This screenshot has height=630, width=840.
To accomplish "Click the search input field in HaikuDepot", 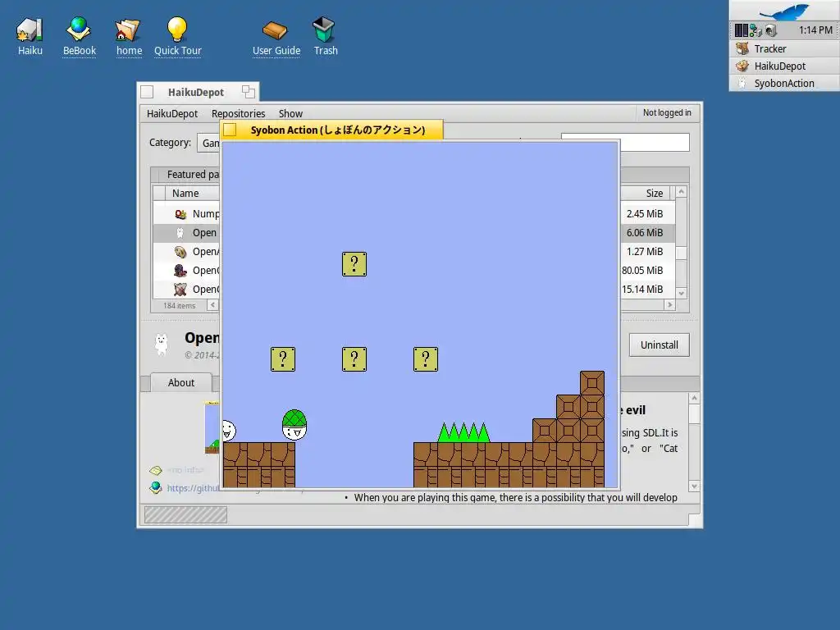I will [x=655, y=143].
